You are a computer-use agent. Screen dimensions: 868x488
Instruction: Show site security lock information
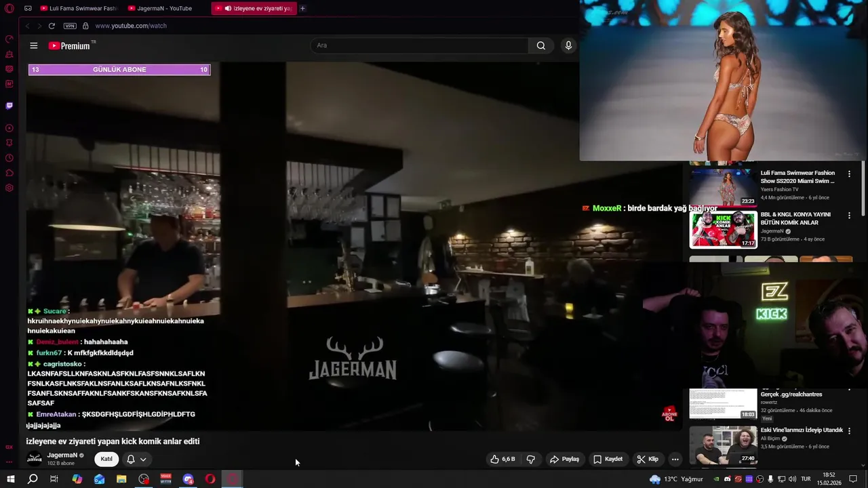click(x=85, y=26)
